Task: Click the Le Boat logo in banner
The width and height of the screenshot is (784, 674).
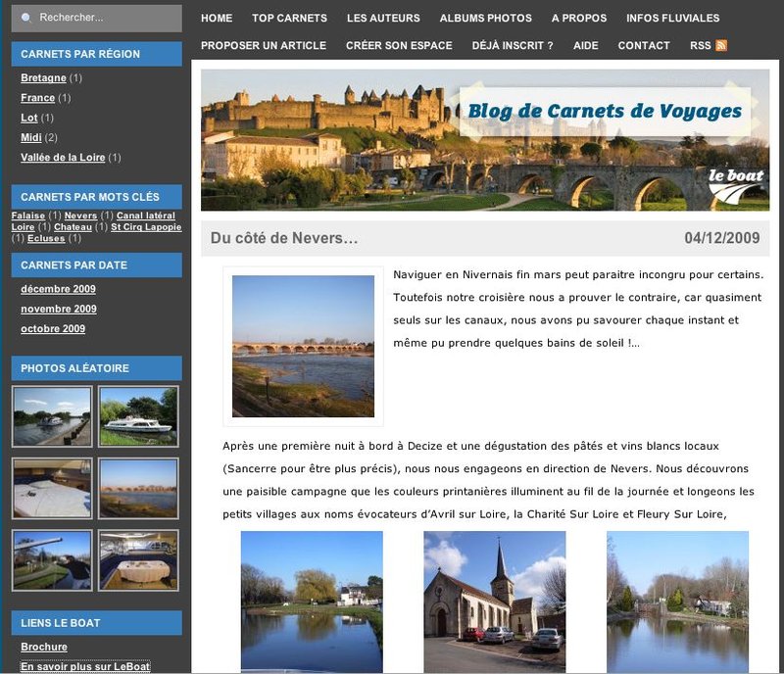Action: point(736,184)
